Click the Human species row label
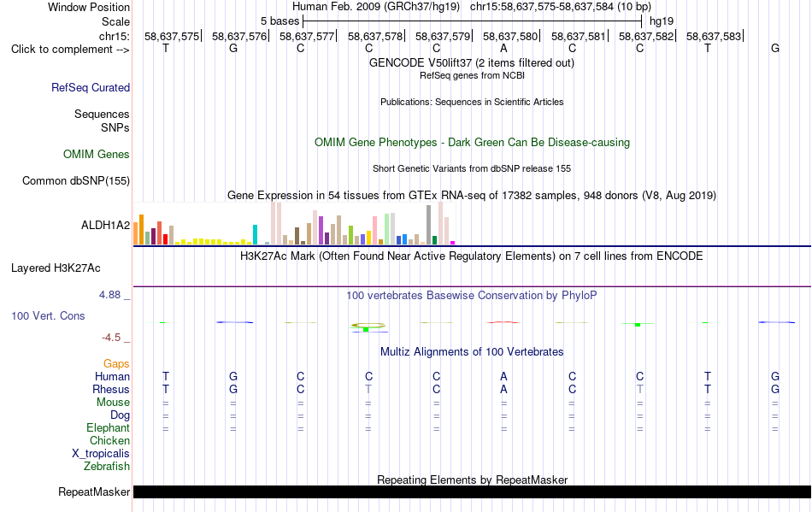 point(112,376)
